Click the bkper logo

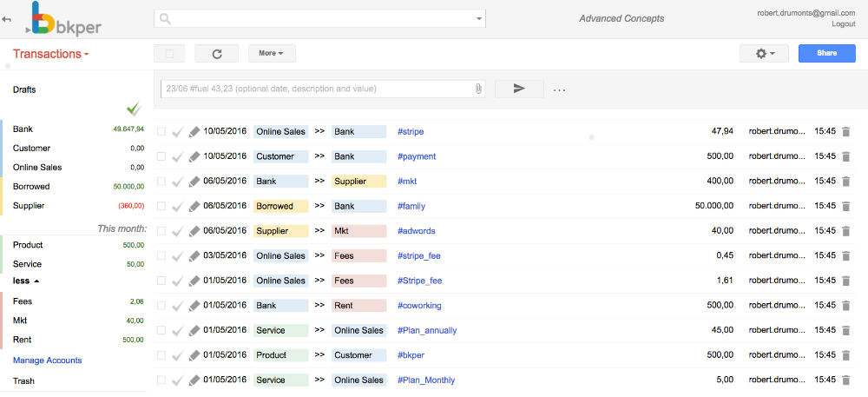(63, 19)
